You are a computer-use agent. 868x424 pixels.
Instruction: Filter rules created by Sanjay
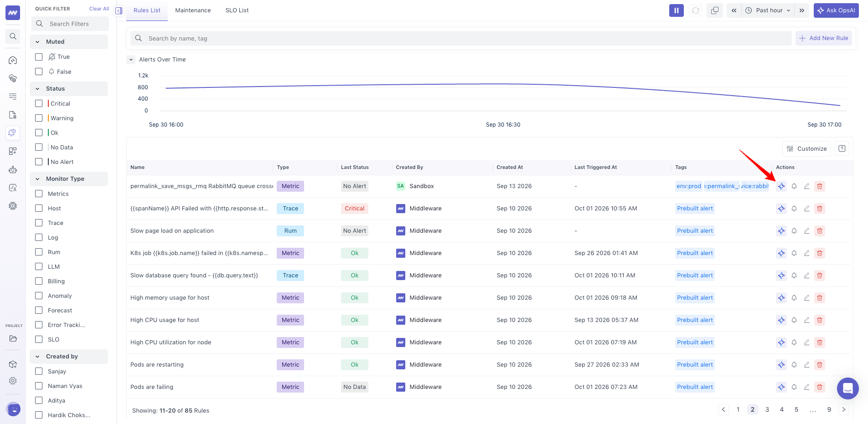(39, 371)
